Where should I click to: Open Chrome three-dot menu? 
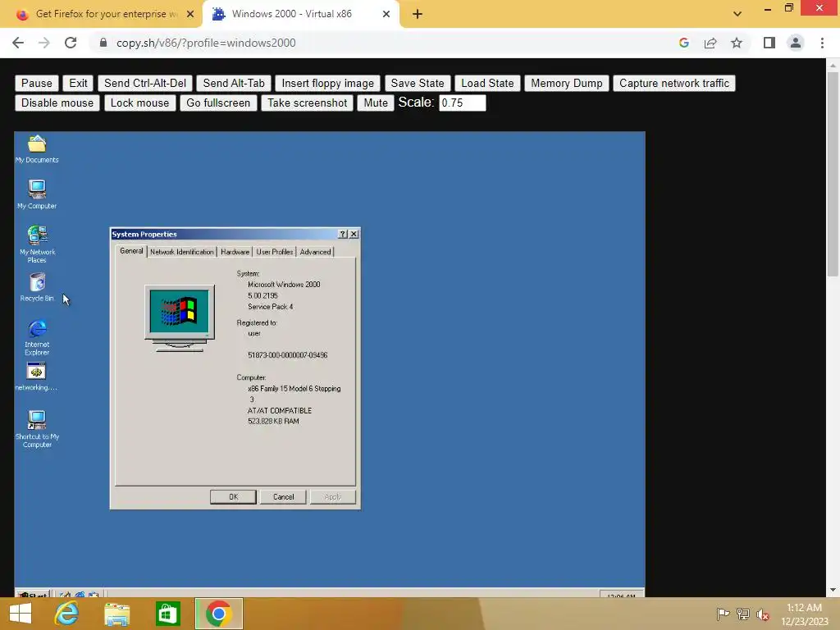point(822,43)
